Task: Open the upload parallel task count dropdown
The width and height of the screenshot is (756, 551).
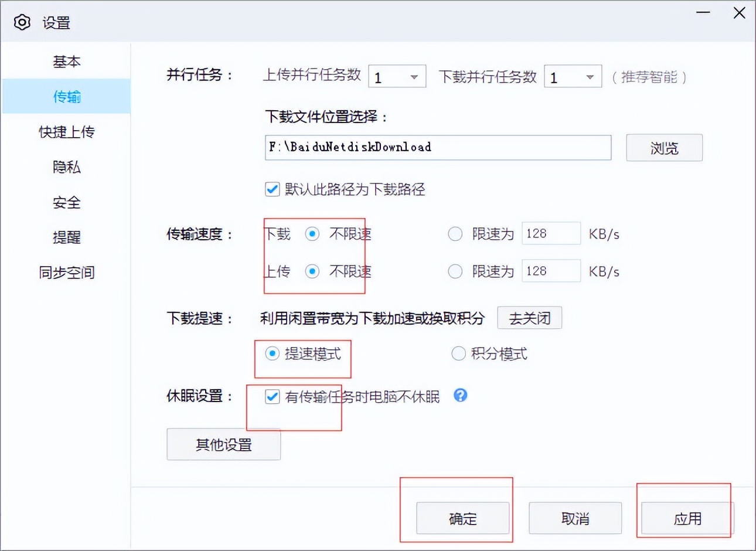Action: click(397, 76)
